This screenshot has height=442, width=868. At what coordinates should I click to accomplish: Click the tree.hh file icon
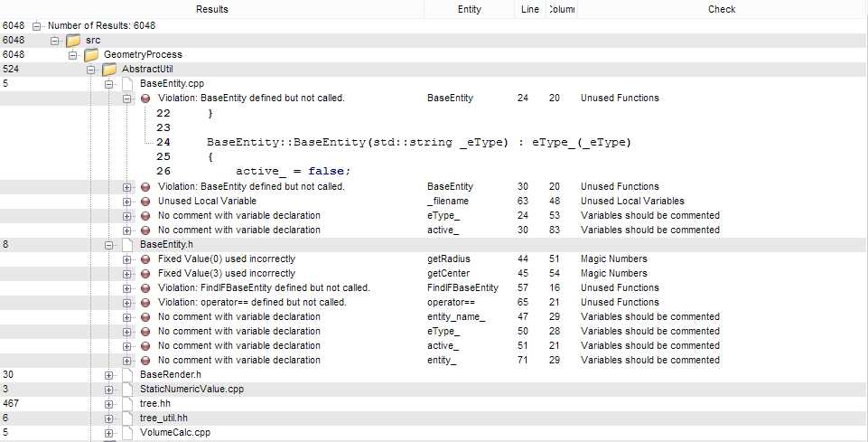tap(126, 403)
